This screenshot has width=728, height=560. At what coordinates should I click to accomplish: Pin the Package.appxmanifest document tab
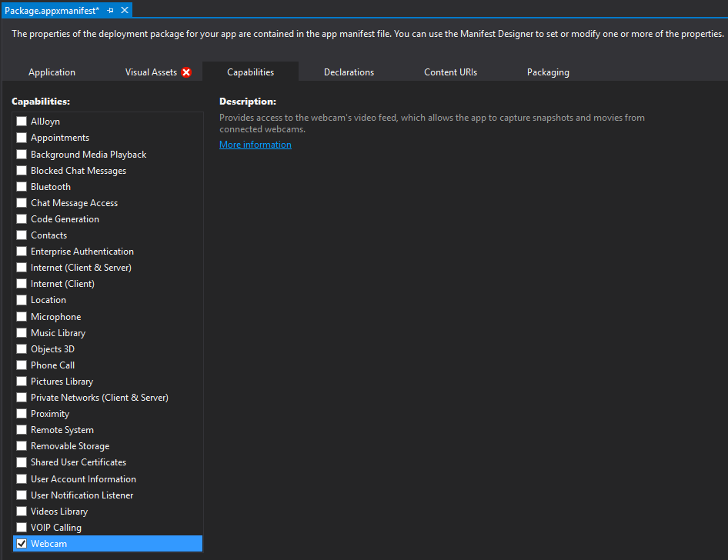pyautogui.click(x=111, y=10)
